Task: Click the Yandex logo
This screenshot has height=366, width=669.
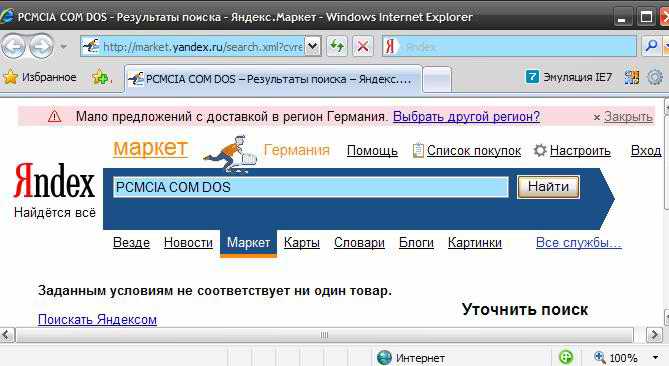Action: [x=54, y=181]
